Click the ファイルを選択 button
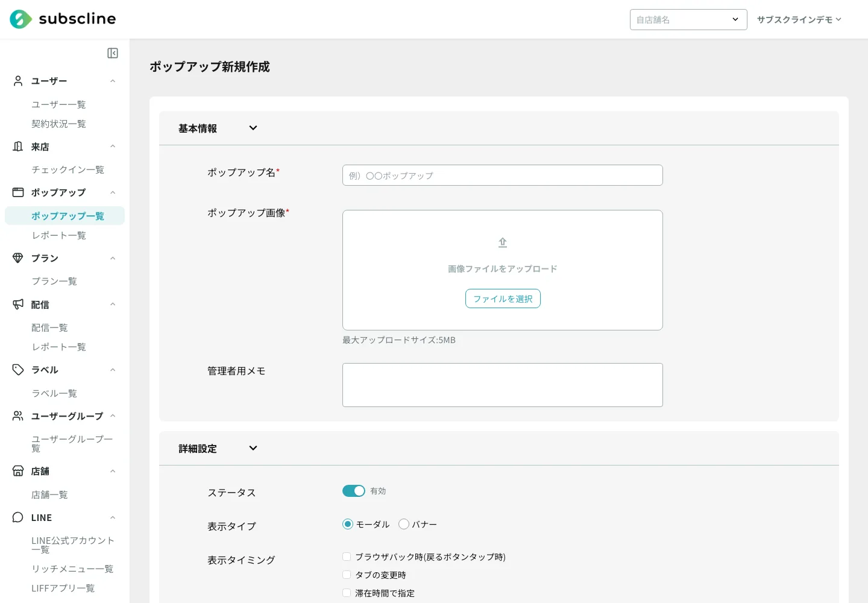Screen dimensions: 868x603 point(503,298)
